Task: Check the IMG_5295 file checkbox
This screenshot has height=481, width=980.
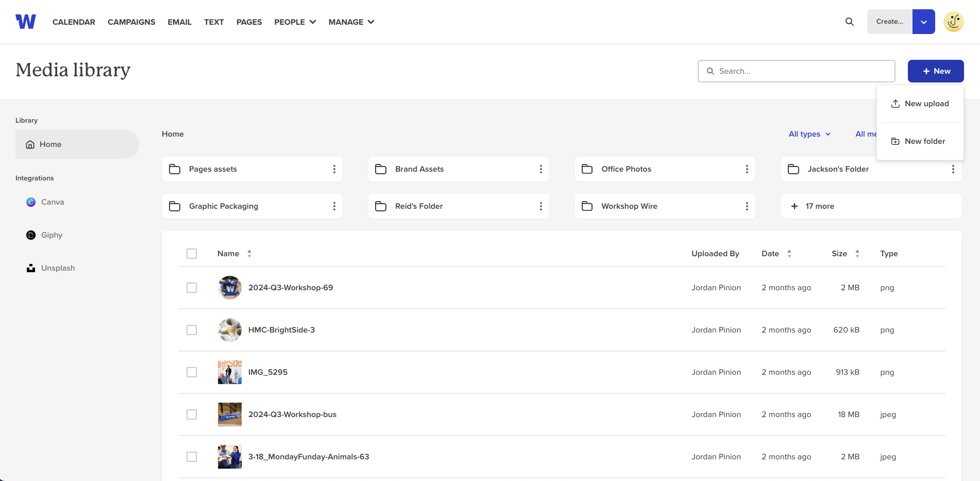Action: pos(192,372)
